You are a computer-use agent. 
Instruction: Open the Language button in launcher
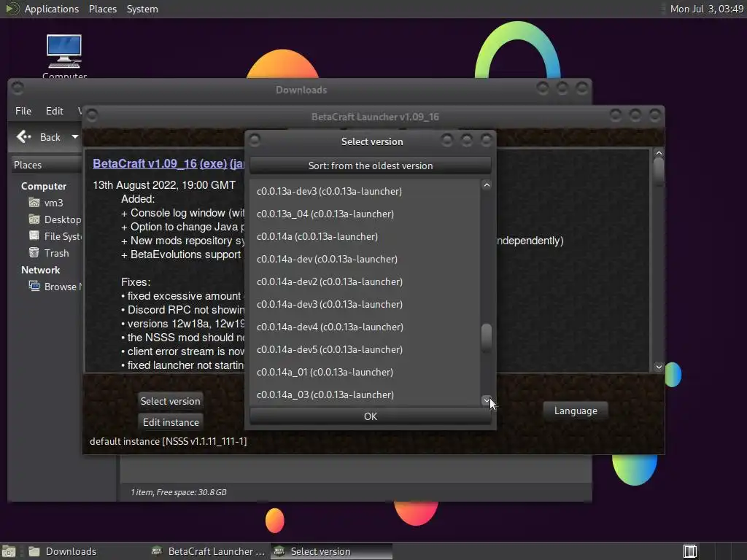pyautogui.click(x=576, y=411)
